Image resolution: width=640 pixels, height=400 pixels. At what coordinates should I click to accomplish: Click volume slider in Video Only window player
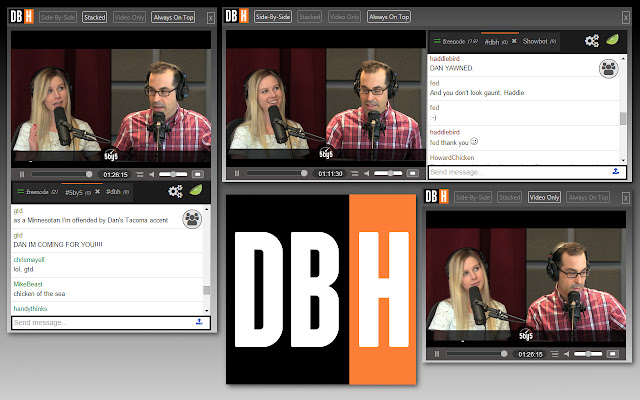588,354
